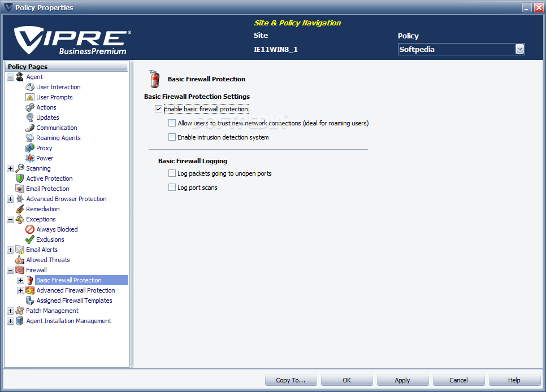546x392 pixels.
Task: Select Roaming Agents in the tree
Action: point(58,138)
